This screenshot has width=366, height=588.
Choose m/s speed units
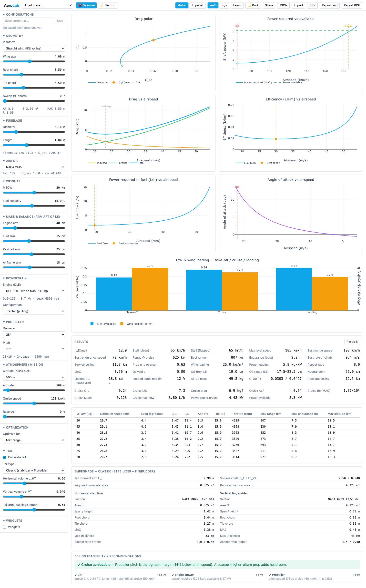click(224, 5)
